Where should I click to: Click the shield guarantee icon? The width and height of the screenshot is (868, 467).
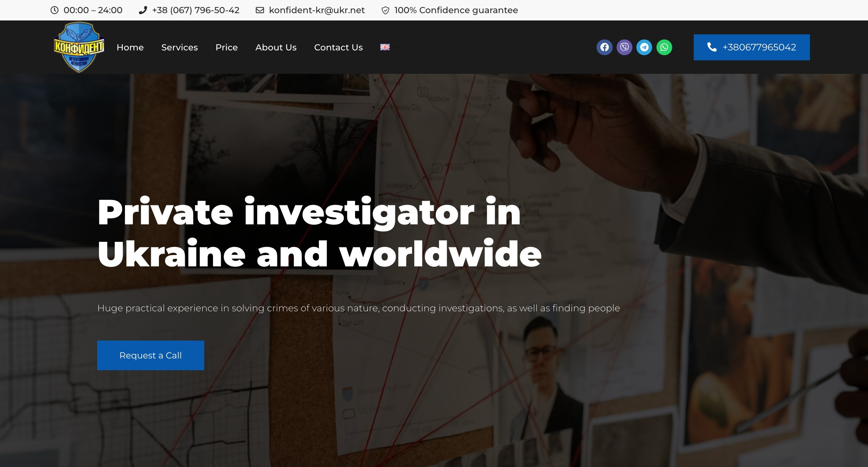point(385,10)
